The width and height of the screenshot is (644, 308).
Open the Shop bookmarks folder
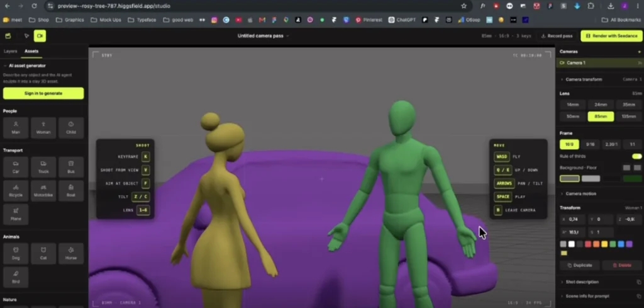click(39, 20)
